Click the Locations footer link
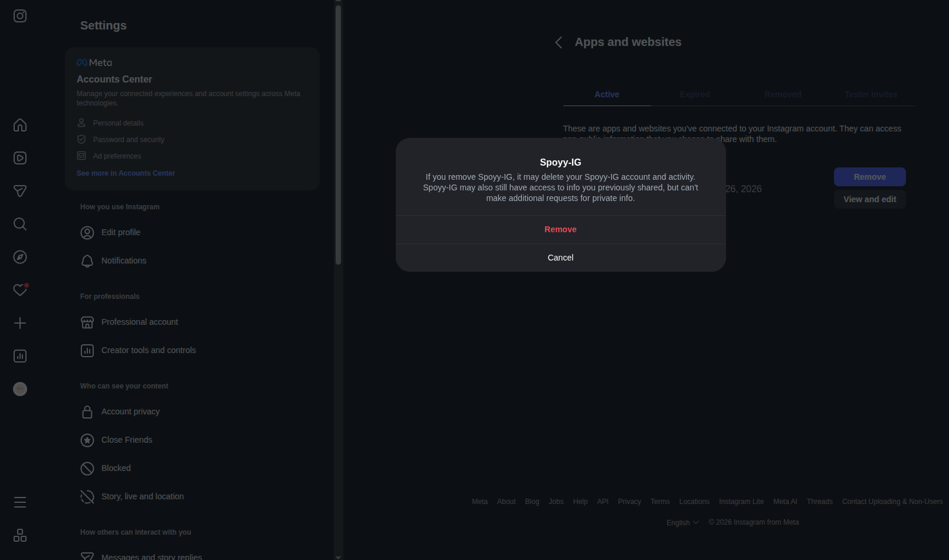Image resolution: width=949 pixels, height=560 pixels. coord(694,502)
